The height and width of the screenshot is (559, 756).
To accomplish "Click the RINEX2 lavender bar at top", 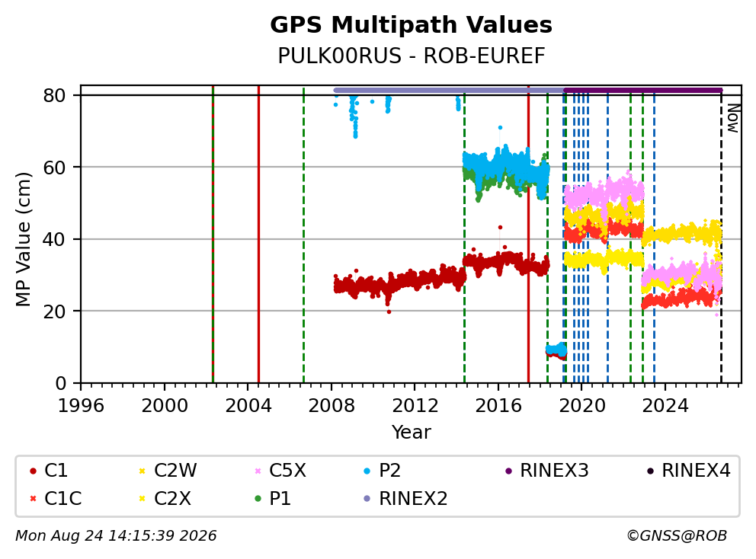I will click(449, 90).
